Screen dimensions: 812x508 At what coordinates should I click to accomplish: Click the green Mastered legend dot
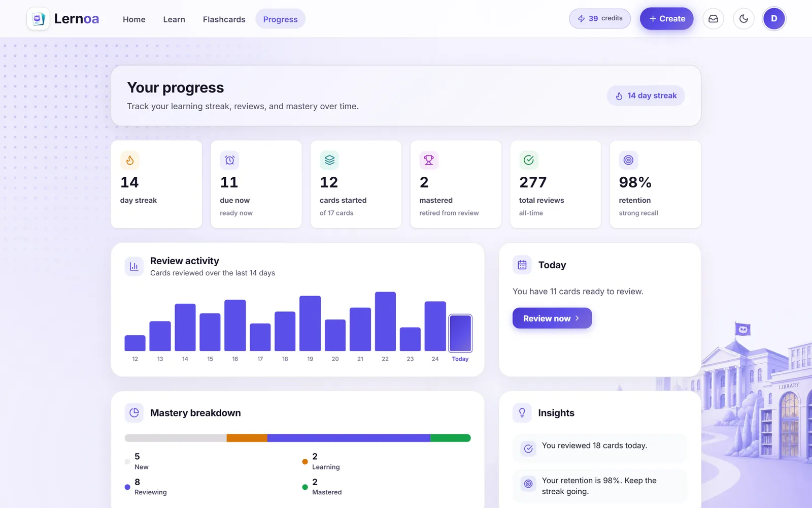tap(305, 487)
